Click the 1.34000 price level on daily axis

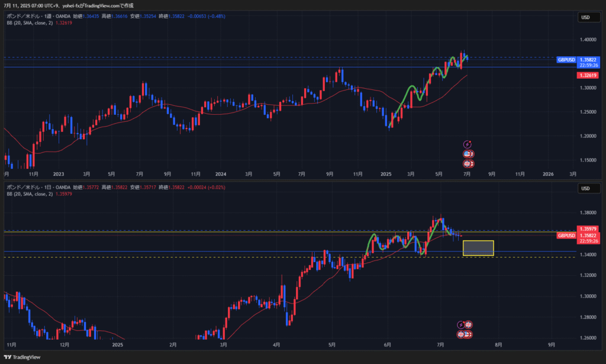coord(588,255)
